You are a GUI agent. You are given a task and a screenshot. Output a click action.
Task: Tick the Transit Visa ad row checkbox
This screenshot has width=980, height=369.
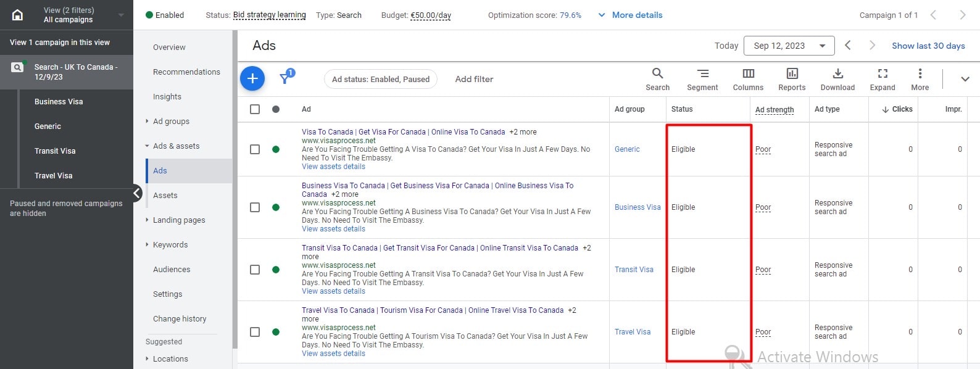pyautogui.click(x=255, y=270)
